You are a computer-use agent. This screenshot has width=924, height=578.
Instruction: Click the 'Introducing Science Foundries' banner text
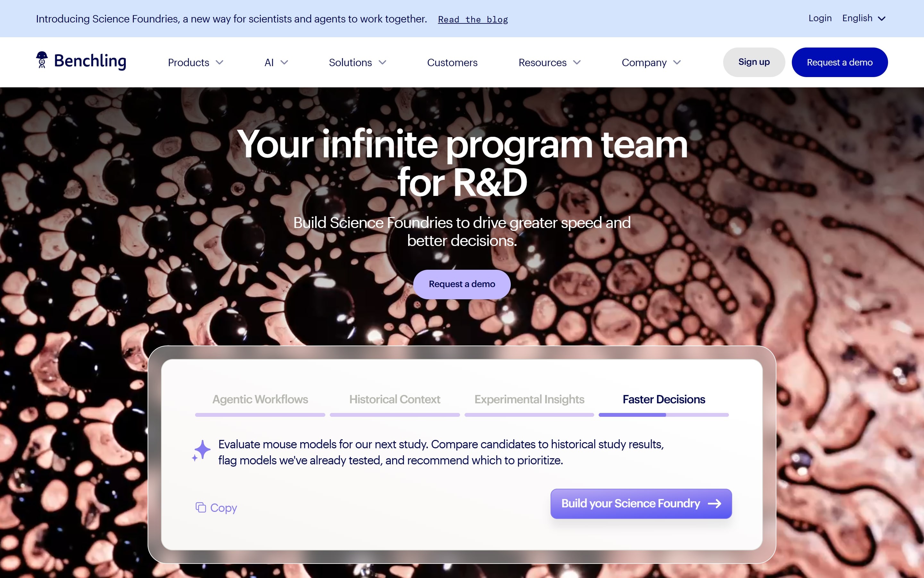pyautogui.click(x=231, y=19)
